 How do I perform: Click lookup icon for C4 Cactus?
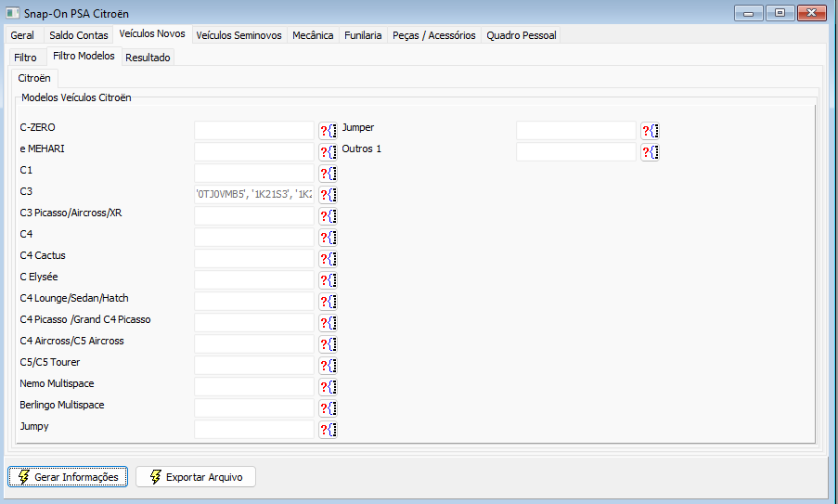coord(329,259)
